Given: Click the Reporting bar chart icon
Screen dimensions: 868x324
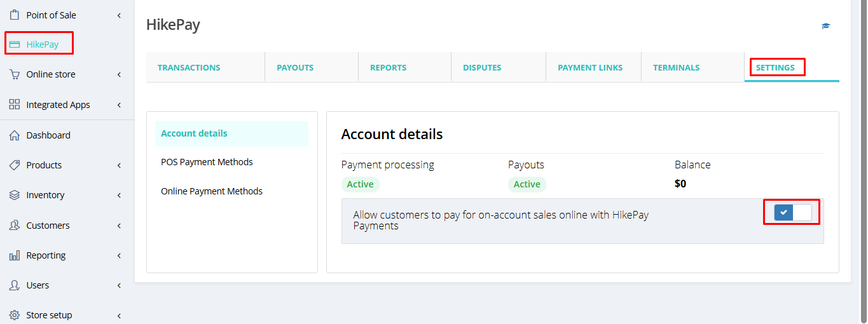Looking at the screenshot, I should pos(14,255).
